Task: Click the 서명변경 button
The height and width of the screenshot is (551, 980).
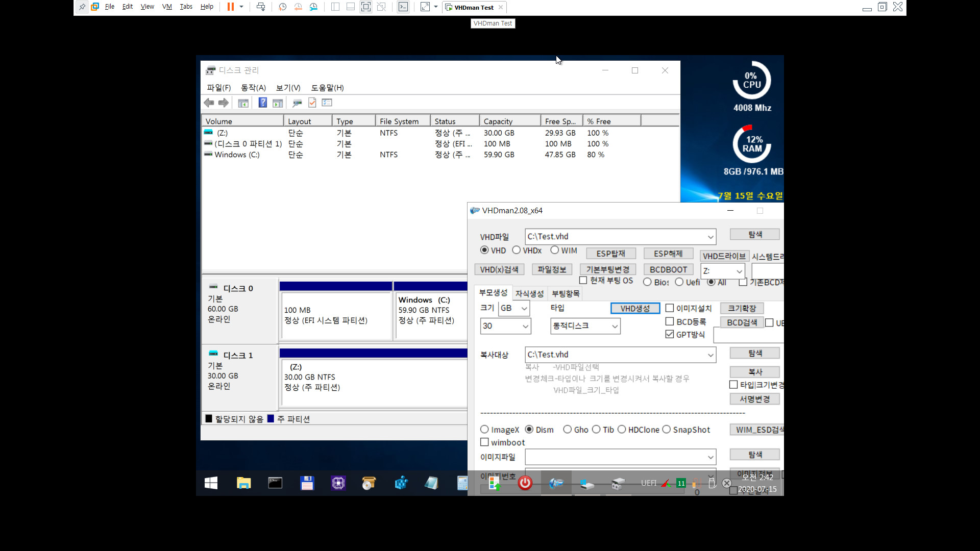Action: (754, 399)
